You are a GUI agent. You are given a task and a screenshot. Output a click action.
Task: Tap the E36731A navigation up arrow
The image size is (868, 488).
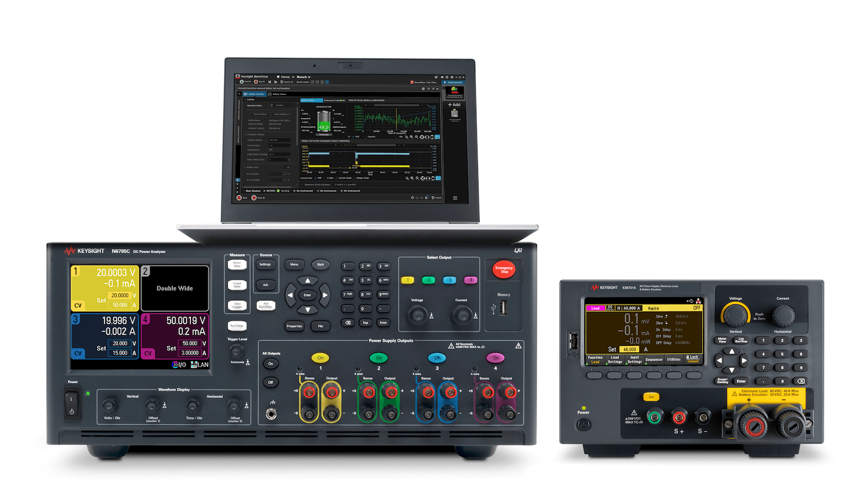[x=732, y=351]
